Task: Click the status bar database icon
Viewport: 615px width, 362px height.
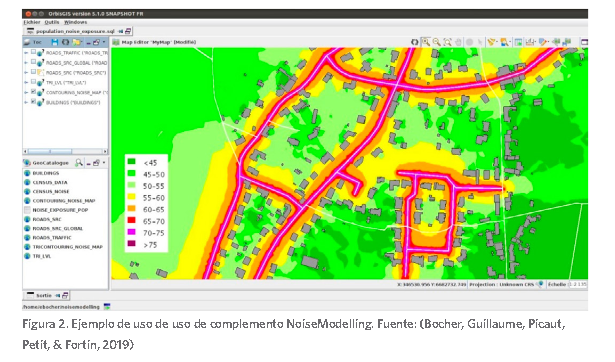Action: pos(107,307)
